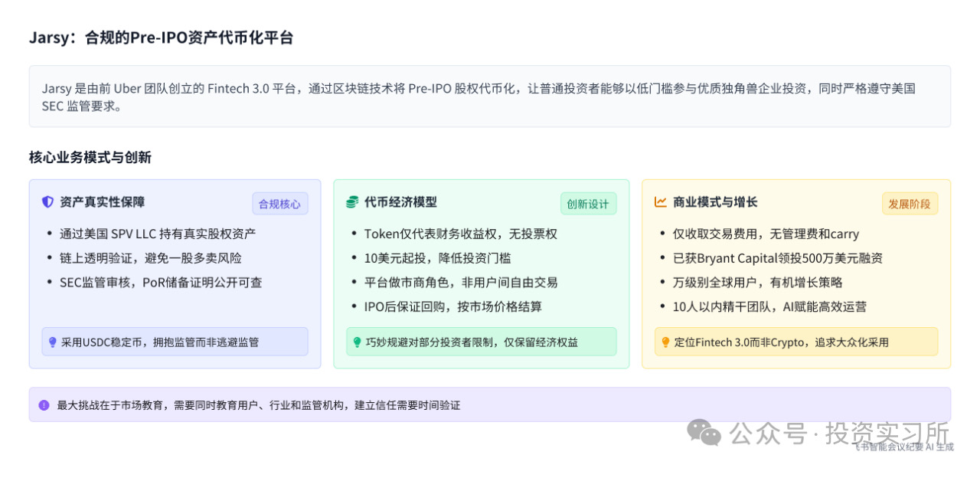Select the 合规核心 badge
980x478 pixels.
pyautogui.click(x=280, y=204)
